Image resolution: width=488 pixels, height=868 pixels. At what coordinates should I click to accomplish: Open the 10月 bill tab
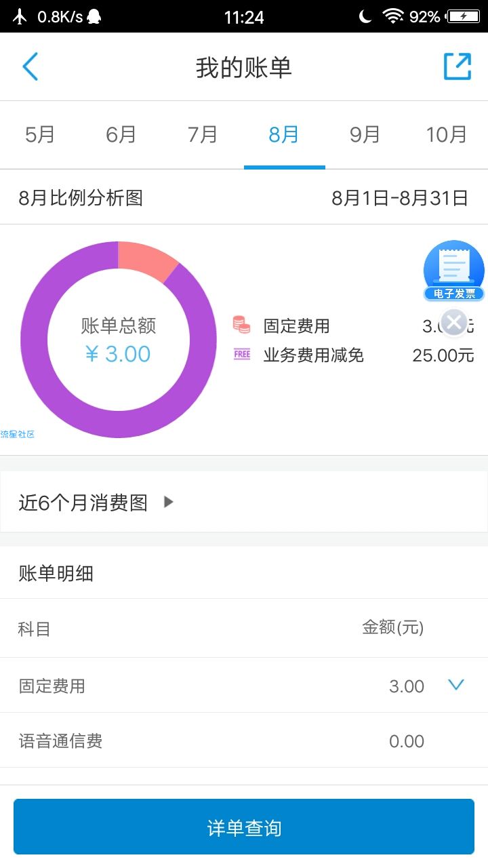coord(447,134)
